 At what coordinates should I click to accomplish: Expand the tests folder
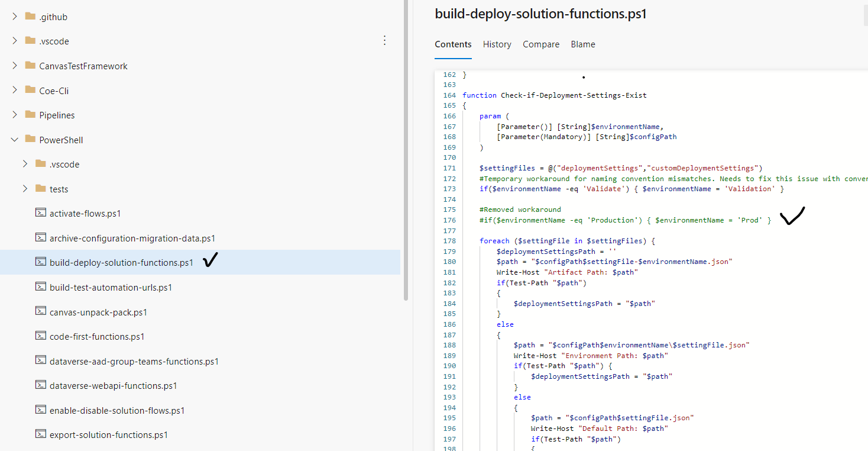coord(25,189)
